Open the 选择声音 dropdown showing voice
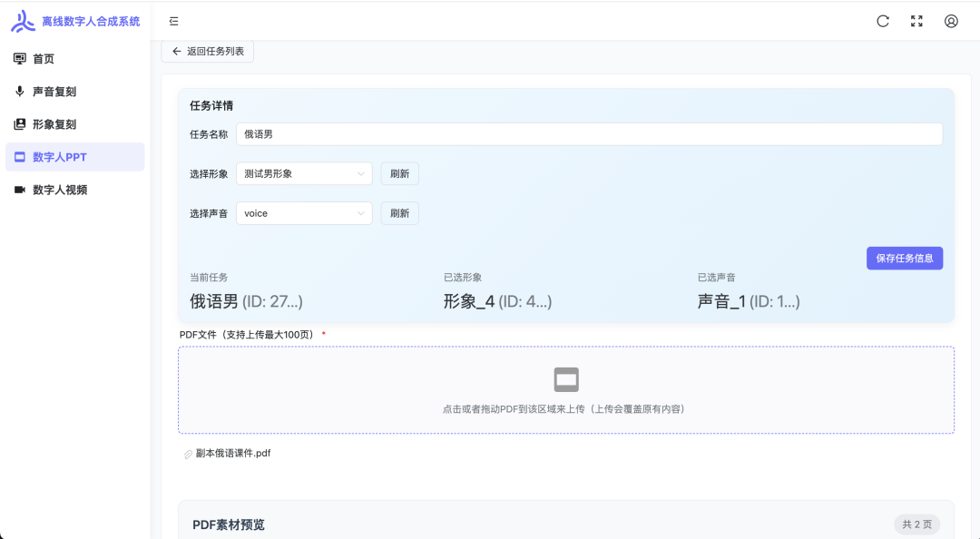This screenshot has height=539, width=980. [x=304, y=212]
